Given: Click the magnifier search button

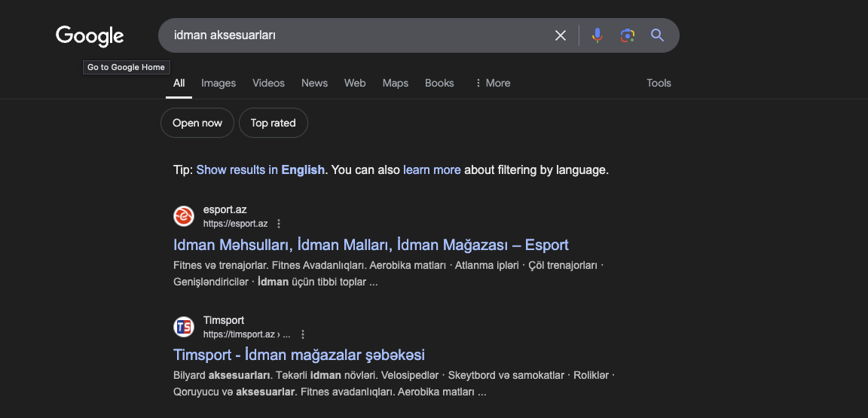Looking at the screenshot, I should tap(657, 35).
